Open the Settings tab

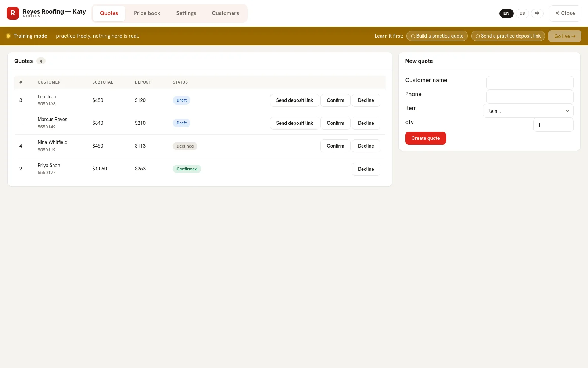186,13
